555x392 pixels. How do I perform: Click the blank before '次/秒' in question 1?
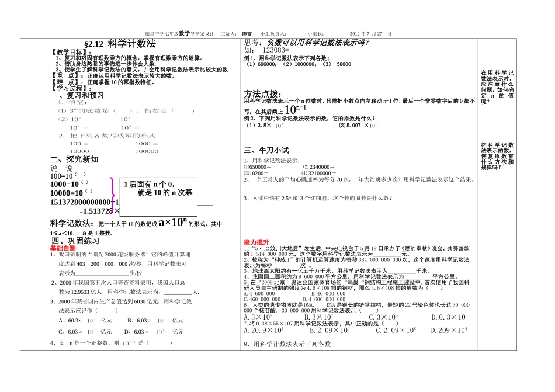[x=102, y=273]
